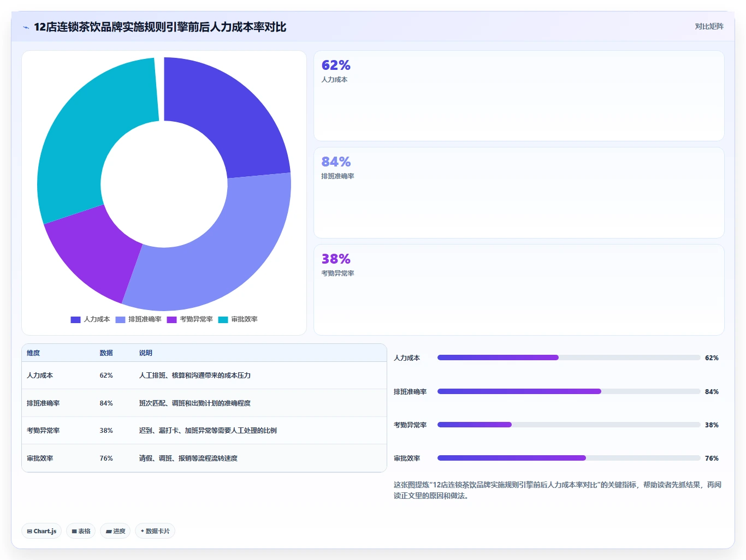The width and height of the screenshot is (746, 560).
Task: Select the 62% 人力成本 stat card
Action: pyautogui.click(x=519, y=96)
